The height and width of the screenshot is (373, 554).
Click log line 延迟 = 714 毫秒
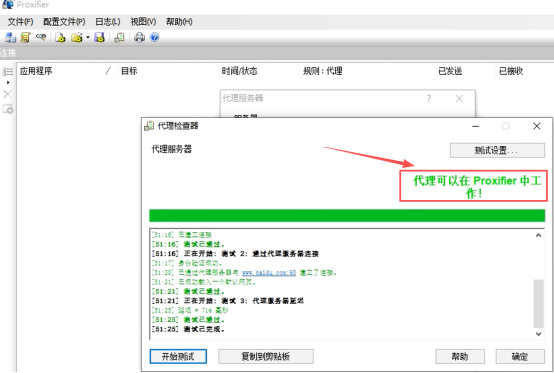coord(190,310)
